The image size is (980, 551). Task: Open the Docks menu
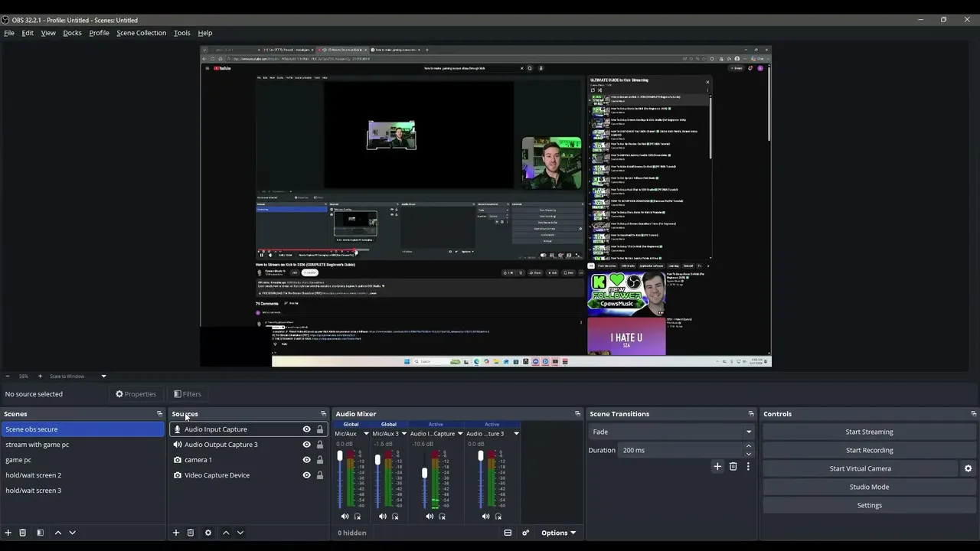click(72, 33)
